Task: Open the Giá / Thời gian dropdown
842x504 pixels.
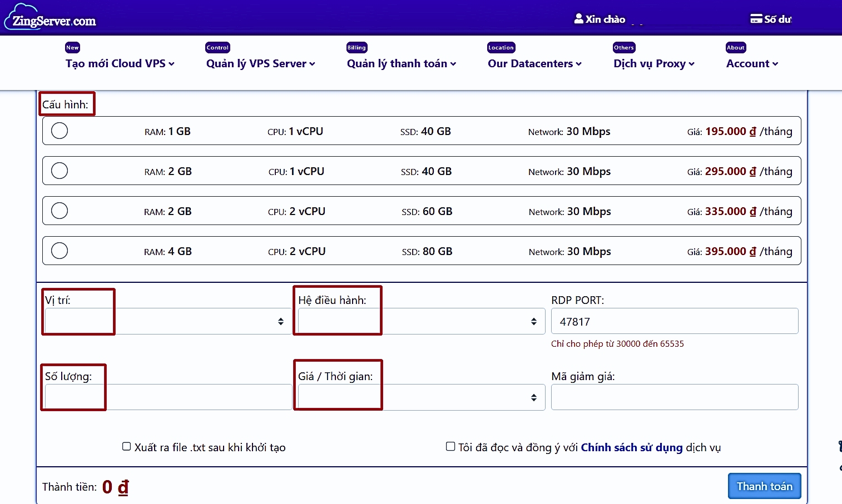Action: [422, 397]
